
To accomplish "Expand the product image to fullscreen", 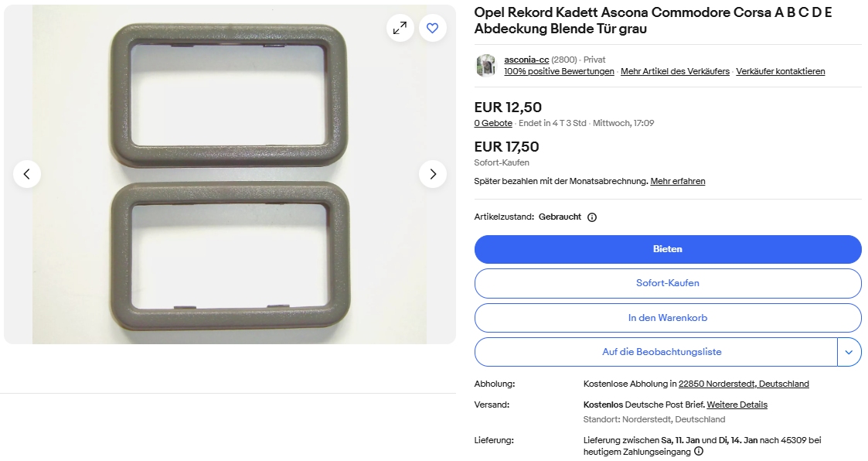I will (x=400, y=29).
